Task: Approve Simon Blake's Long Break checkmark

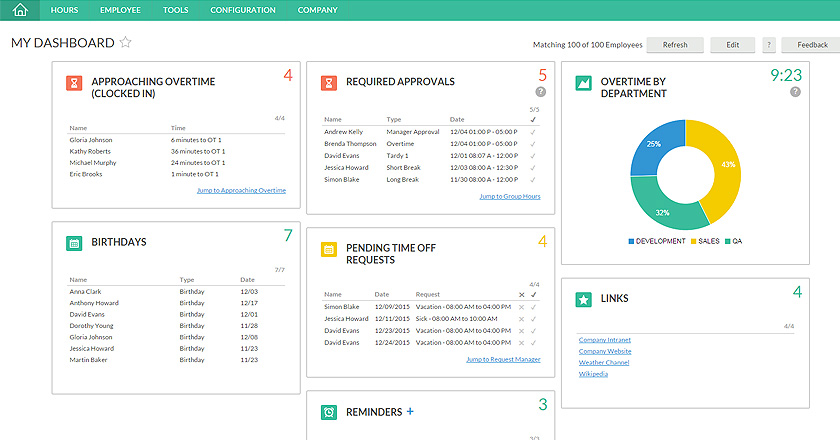Action: point(532,180)
